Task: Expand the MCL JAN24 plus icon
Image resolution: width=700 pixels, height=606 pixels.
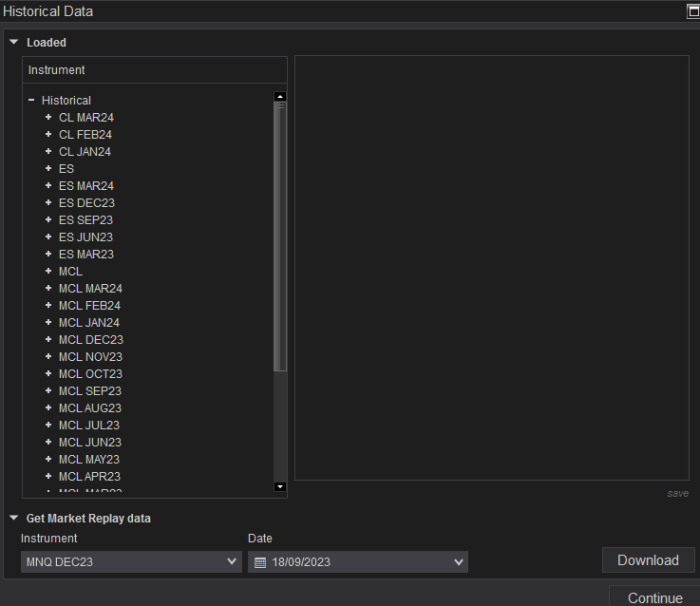Action: tap(48, 322)
